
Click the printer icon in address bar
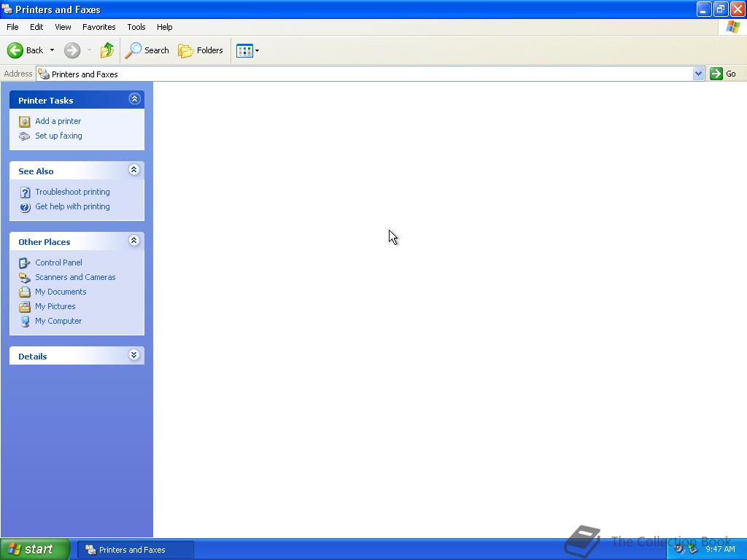click(44, 74)
